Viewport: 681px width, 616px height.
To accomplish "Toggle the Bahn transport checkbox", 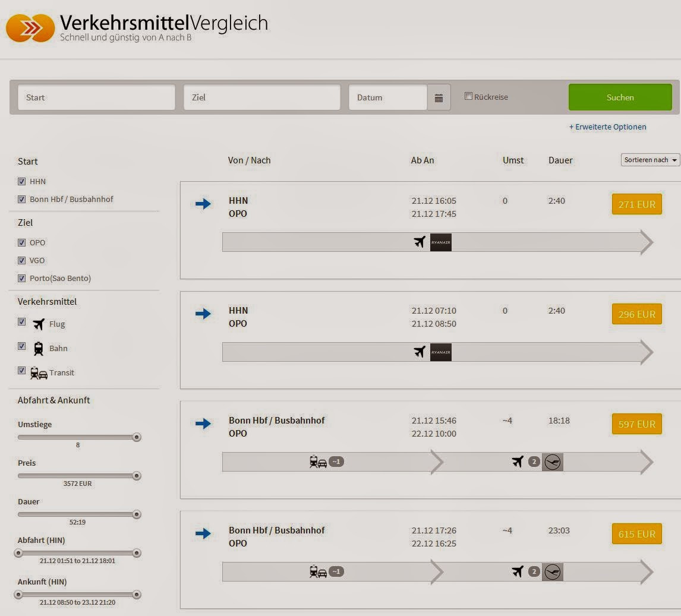I will pos(22,346).
